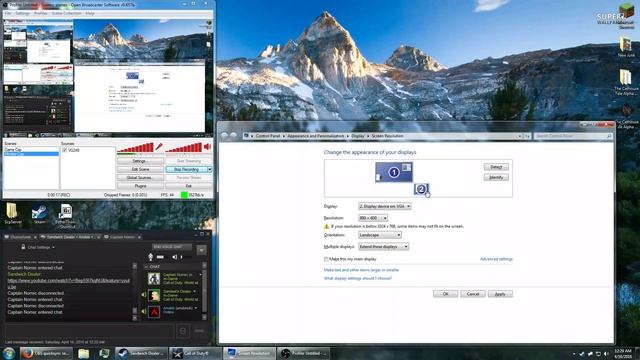640x360 pixels.
Task: Open the Orientation dropdown set to Landscape
Action: (380, 235)
